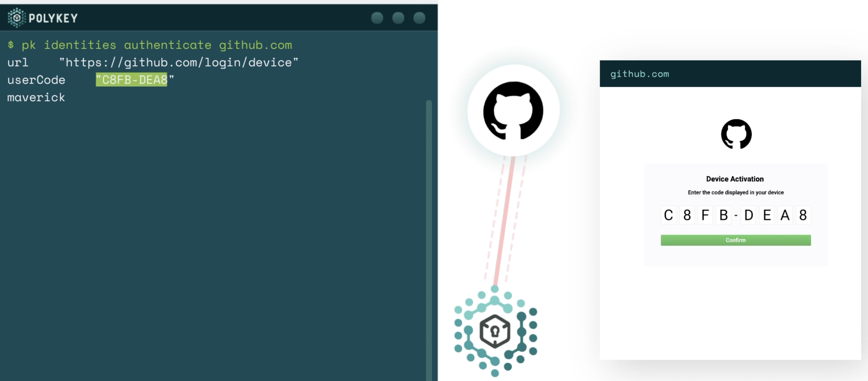Click the code box containing the letter D
Image resolution: width=868 pixels, height=381 pixels.
(748, 215)
